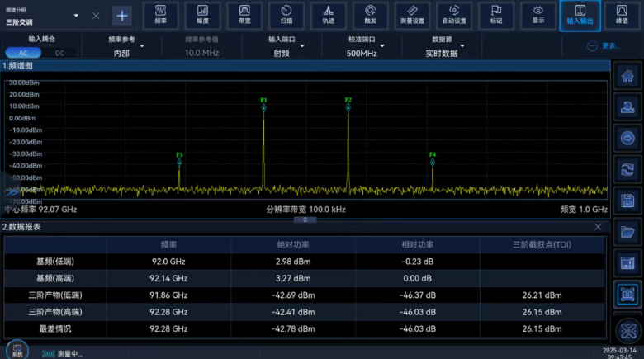Click the 系统 (System) button
Screen dimensions: 644x359
point(17,348)
